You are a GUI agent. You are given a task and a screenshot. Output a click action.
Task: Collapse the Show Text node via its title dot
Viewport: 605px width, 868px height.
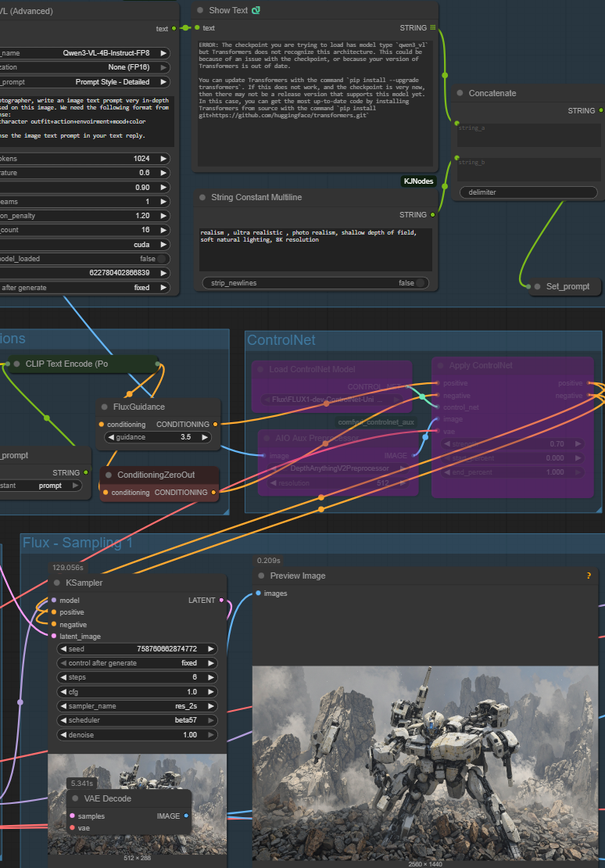coord(200,10)
